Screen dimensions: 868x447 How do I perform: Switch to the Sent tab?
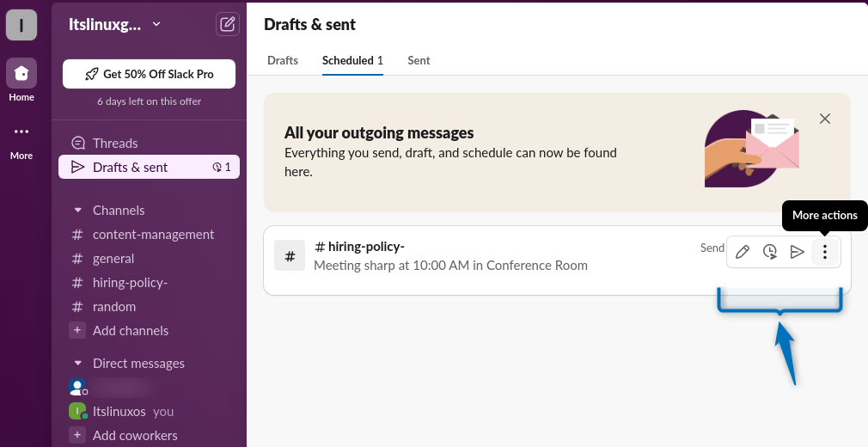tap(419, 61)
